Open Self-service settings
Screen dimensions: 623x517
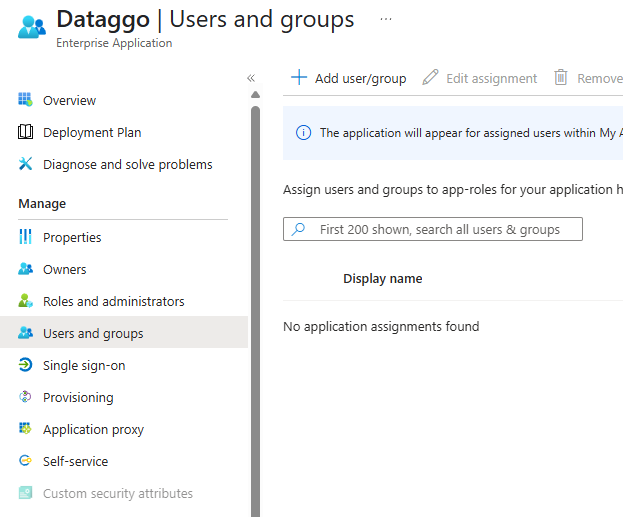(75, 461)
